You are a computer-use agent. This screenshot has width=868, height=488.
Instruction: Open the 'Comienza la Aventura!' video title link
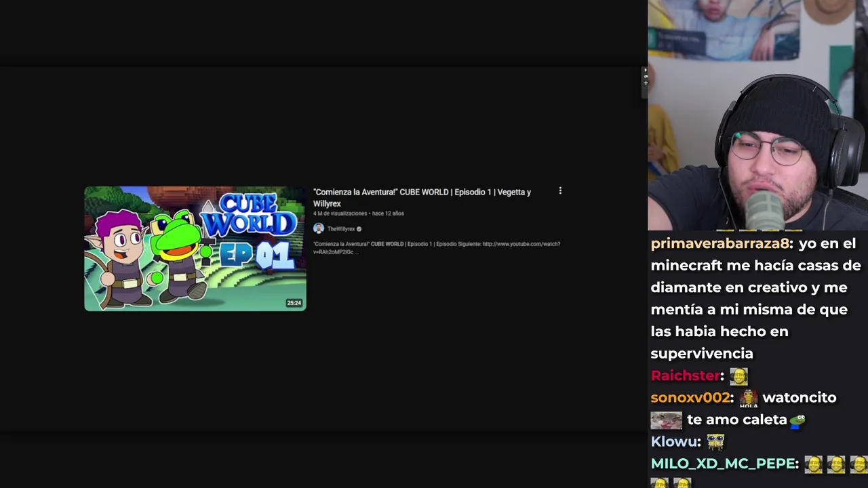(x=422, y=197)
